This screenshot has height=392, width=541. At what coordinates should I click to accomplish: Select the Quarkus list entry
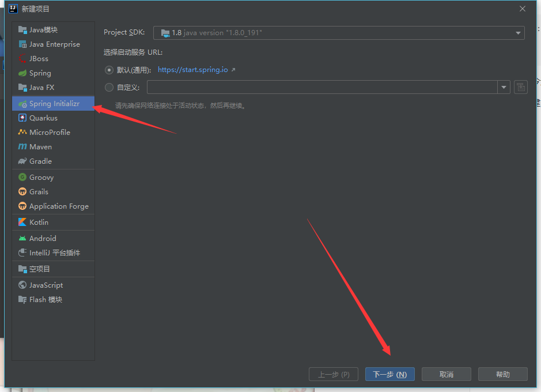click(53, 118)
